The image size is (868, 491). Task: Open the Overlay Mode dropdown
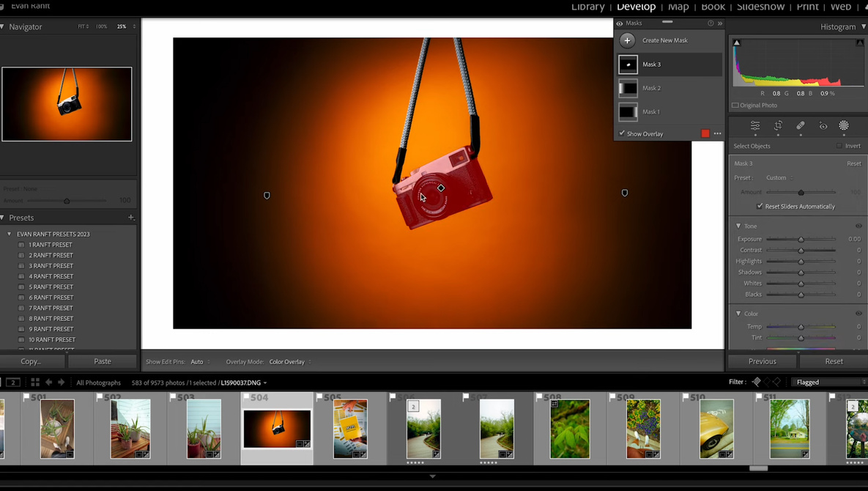pyautogui.click(x=290, y=362)
